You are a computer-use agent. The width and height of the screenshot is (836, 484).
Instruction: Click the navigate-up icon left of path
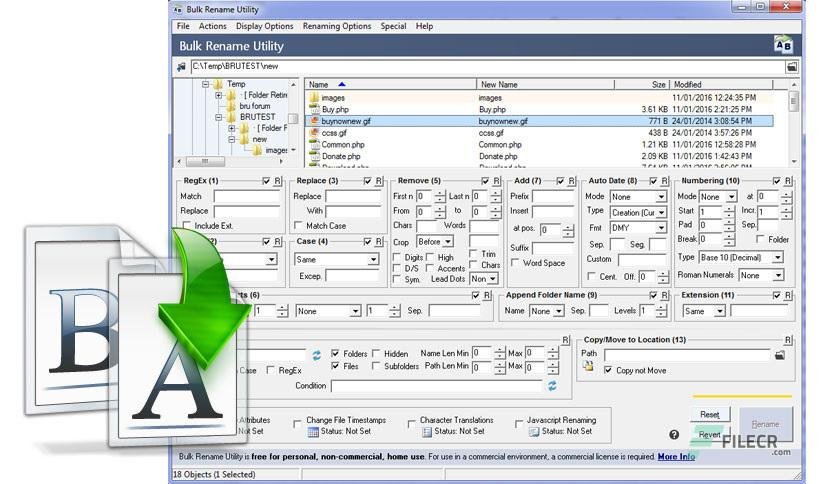click(181, 67)
